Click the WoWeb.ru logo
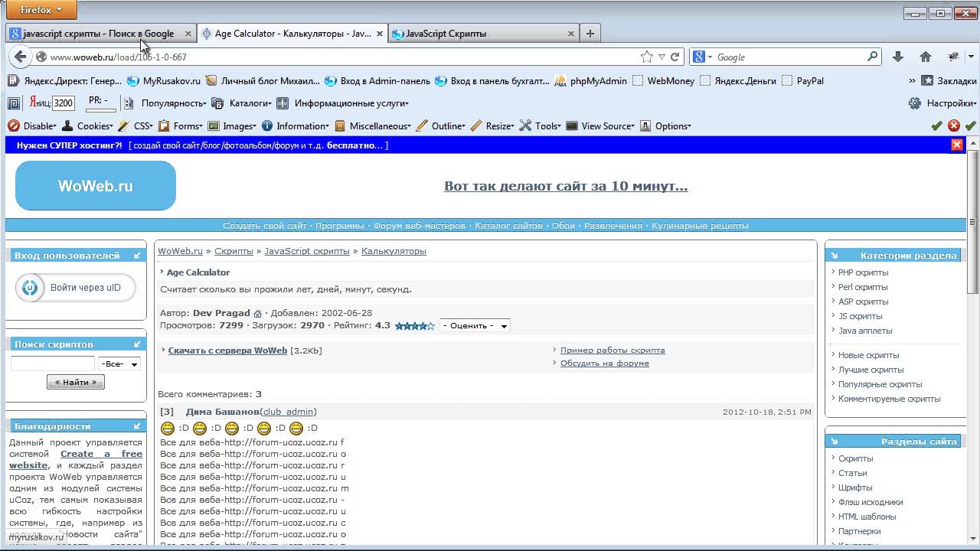Image resolution: width=980 pixels, height=551 pixels. pyautogui.click(x=96, y=186)
